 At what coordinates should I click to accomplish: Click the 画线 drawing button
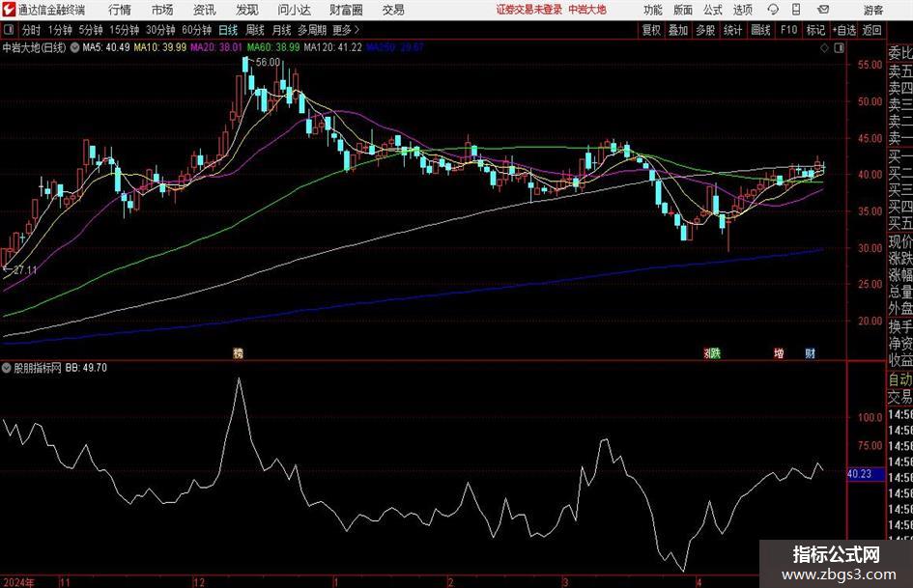[760, 30]
